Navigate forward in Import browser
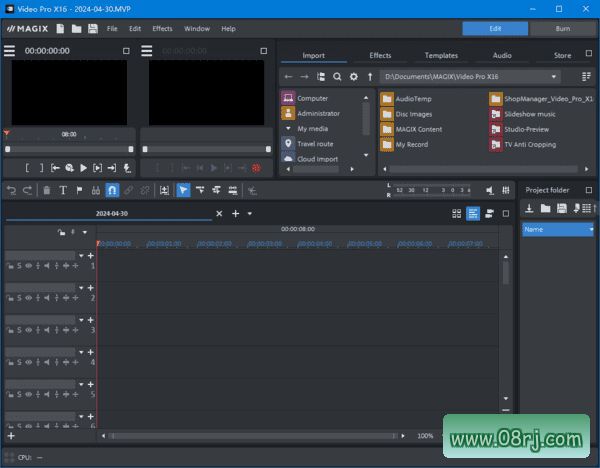The width and height of the screenshot is (600, 468). tap(304, 77)
